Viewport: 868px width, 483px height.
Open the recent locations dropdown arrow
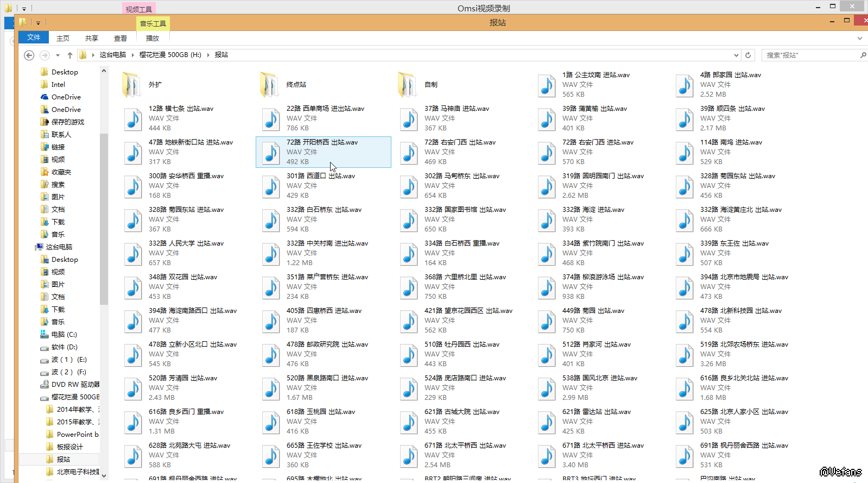coord(58,55)
